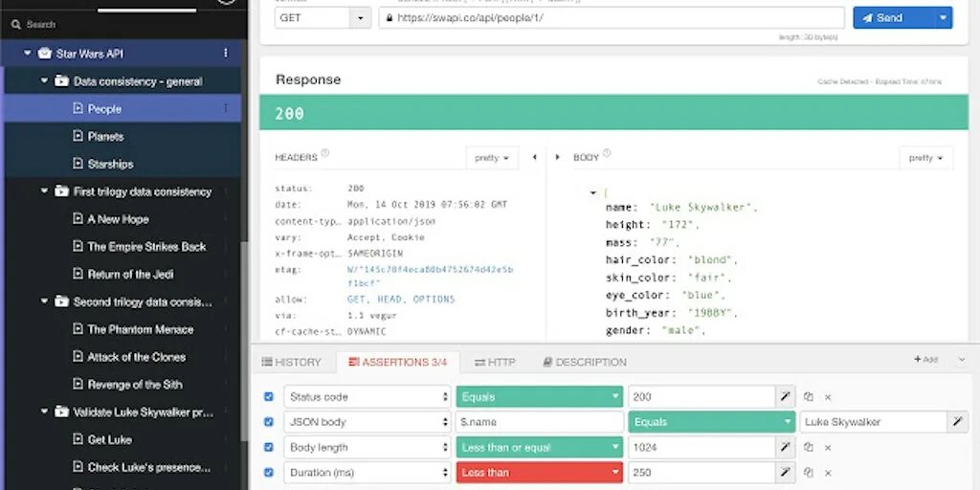This screenshot has height=490, width=980.
Task: Click the wand icon for Status code value
Action: point(785,397)
